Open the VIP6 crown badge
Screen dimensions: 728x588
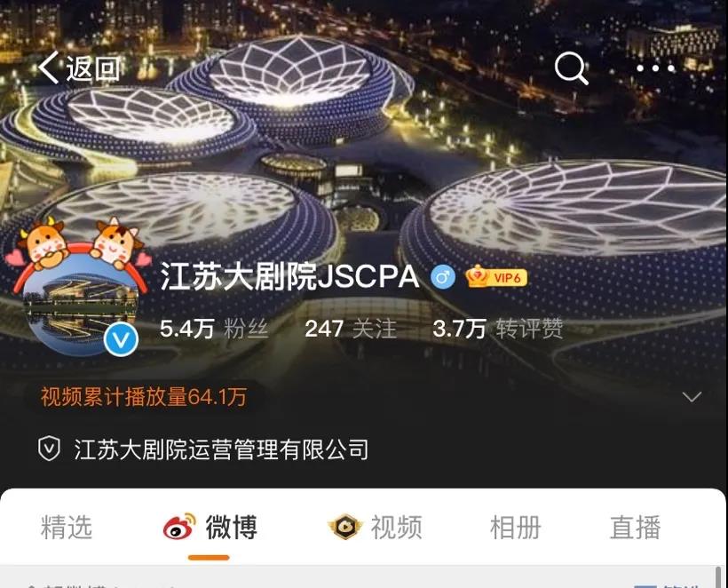496,277
